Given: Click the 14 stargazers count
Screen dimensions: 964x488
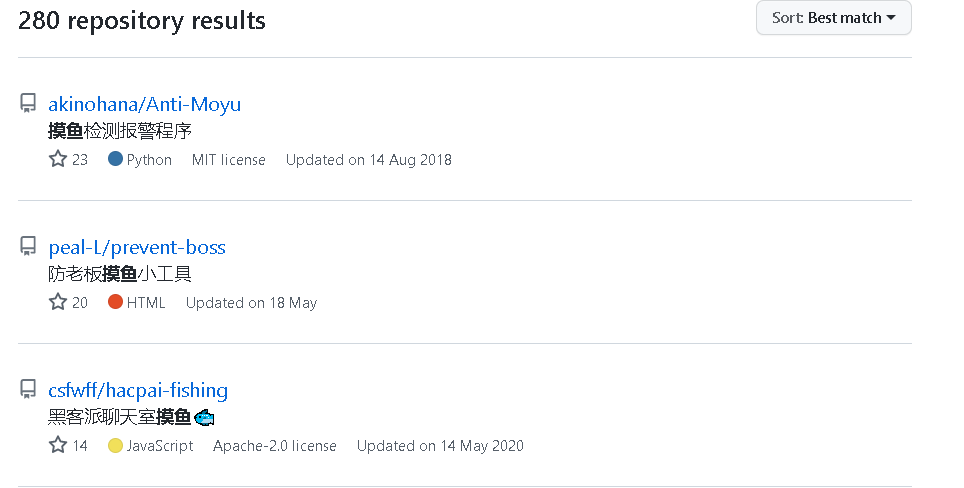Looking at the screenshot, I should [80, 446].
